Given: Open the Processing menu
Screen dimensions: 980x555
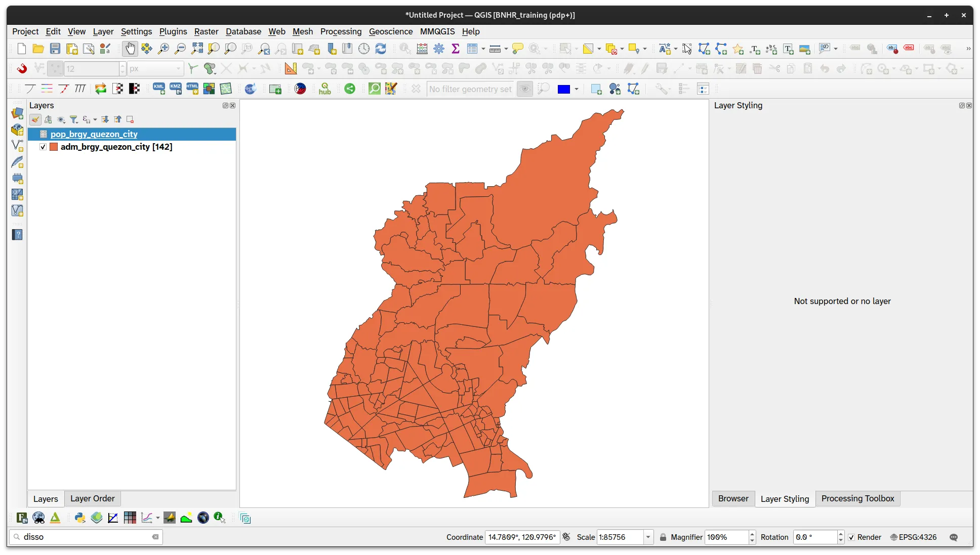Looking at the screenshot, I should [341, 31].
